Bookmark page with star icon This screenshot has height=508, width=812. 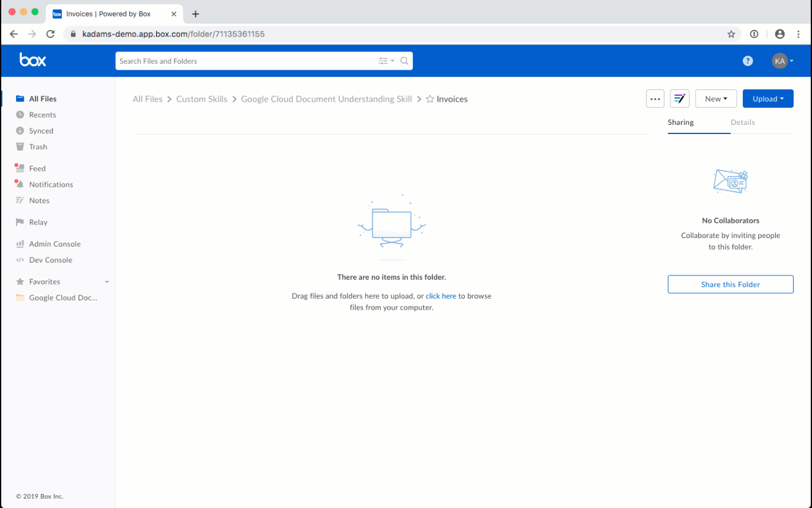pyautogui.click(x=731, y=34)
